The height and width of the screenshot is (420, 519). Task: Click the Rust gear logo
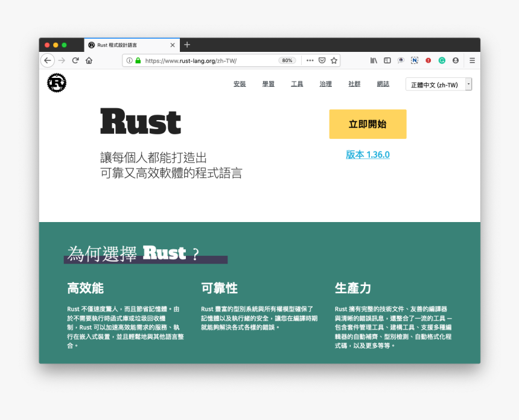point(57,83)
